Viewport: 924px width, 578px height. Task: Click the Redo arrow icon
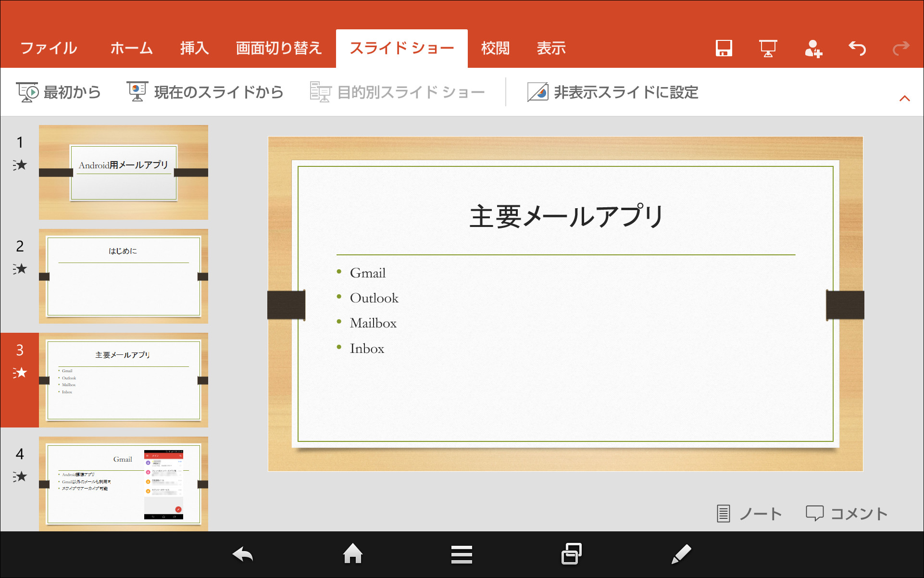click(900, 48)
